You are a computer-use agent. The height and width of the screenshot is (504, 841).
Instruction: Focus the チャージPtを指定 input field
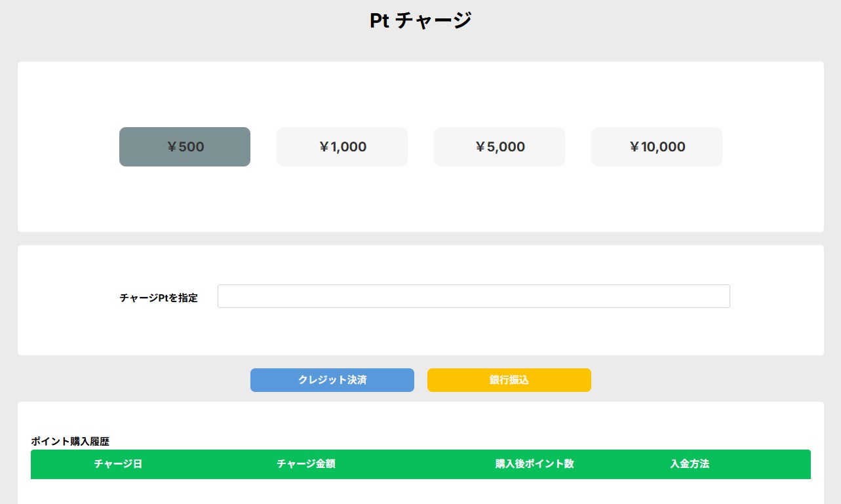click(x=473, y=296)
